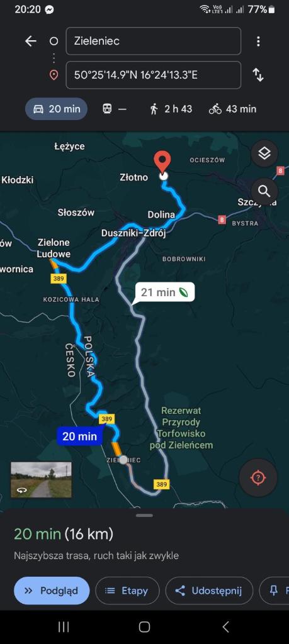The image size is (289, 644).
Task: Select driving mode 20 min
Action: click(x=56, y=109)
